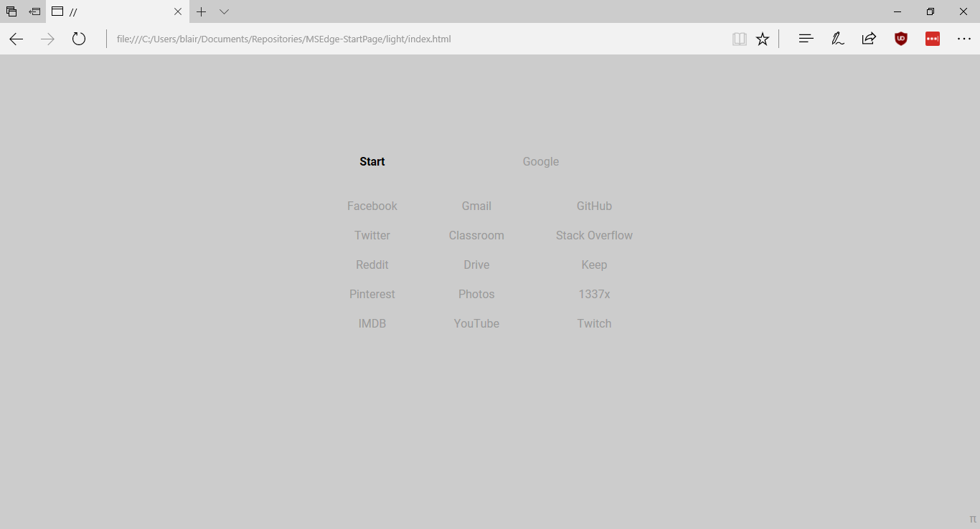Open the Facebook link
The height and width of the screenshot is (529, 980).
pyautogui.click(x=372, y=206)
